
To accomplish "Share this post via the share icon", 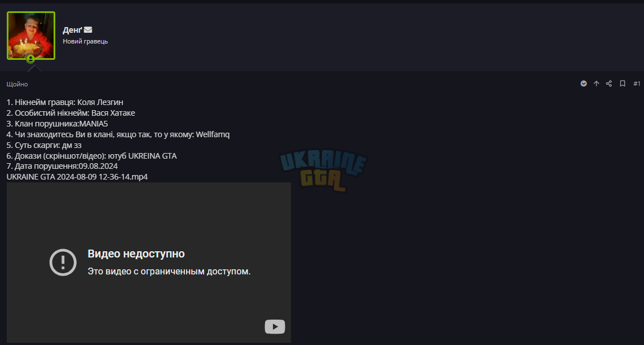I will [x=609, y=84].
